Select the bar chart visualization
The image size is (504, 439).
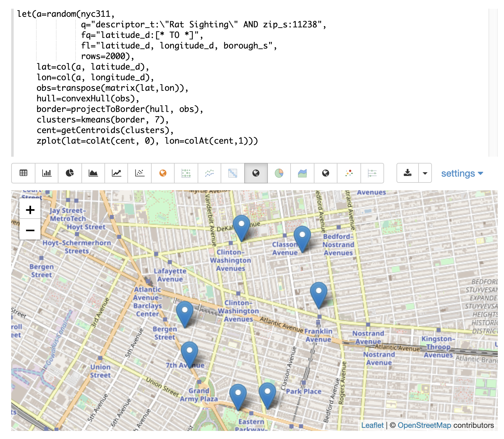[x=47, y=173]
